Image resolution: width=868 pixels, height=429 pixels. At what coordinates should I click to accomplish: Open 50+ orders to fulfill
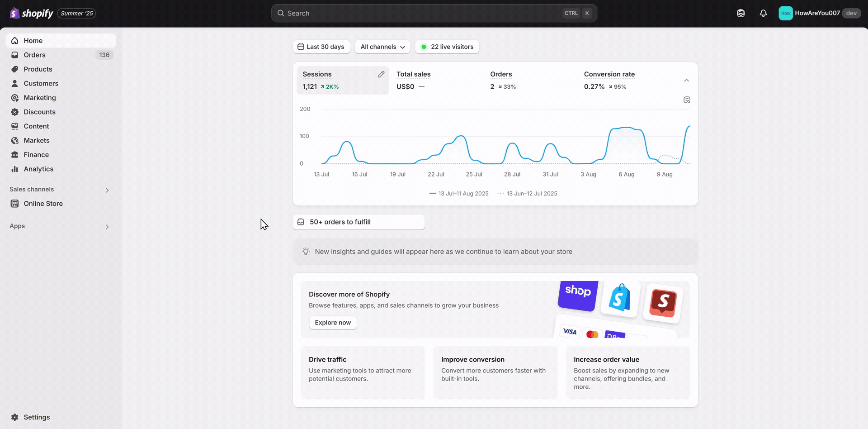tap(359, 222)
